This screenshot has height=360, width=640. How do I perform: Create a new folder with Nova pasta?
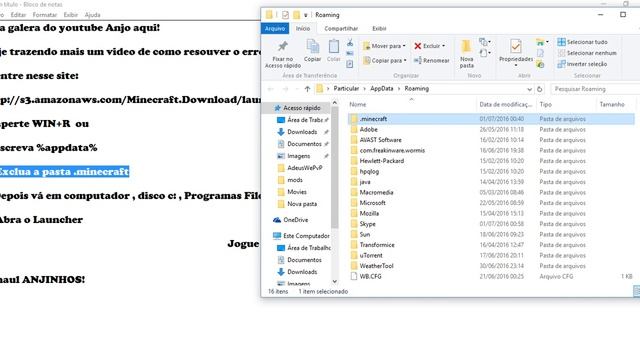point(467,54)
